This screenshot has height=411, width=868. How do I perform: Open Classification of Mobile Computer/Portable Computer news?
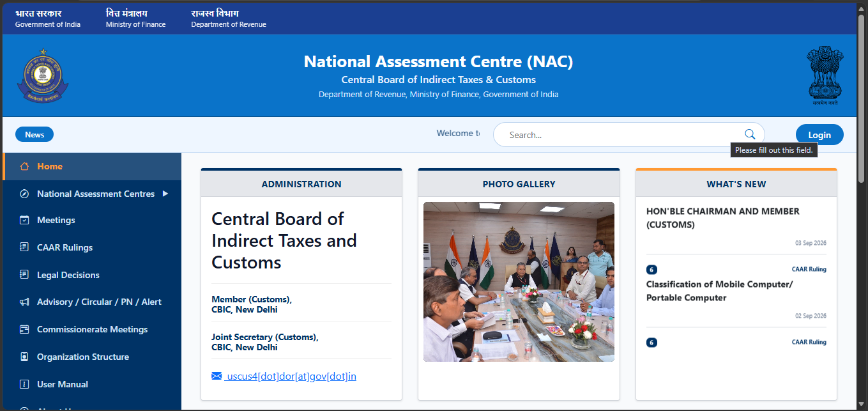[719, 291]
